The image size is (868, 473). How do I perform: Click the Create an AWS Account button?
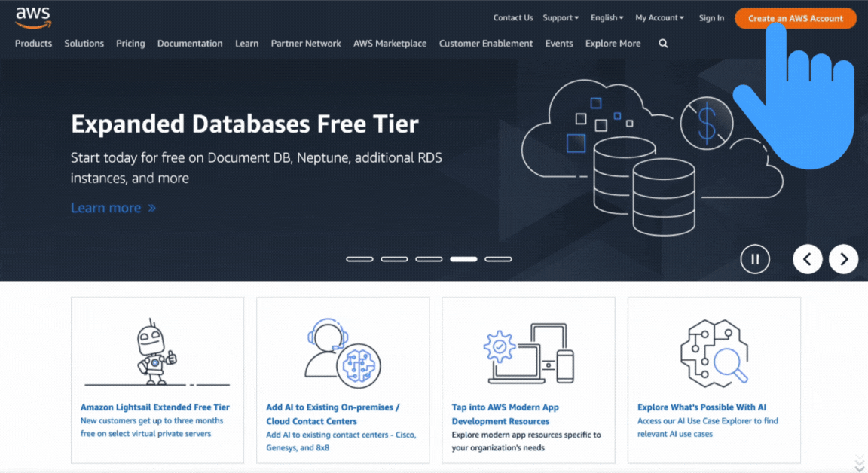click(795, 17)
